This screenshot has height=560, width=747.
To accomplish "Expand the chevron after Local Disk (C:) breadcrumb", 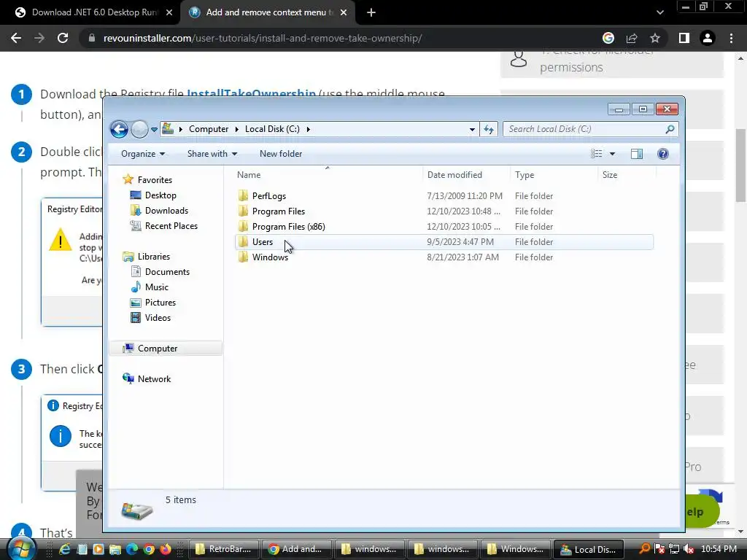I will pyautogui.click(x=309, y=129).
